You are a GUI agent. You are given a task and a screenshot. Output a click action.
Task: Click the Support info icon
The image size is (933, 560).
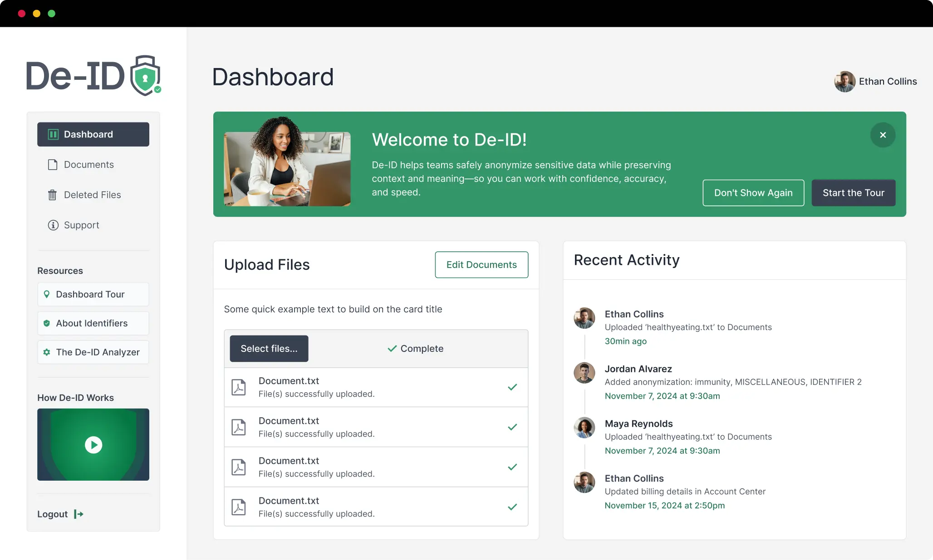pyautogui.click(x=53, y=225)
